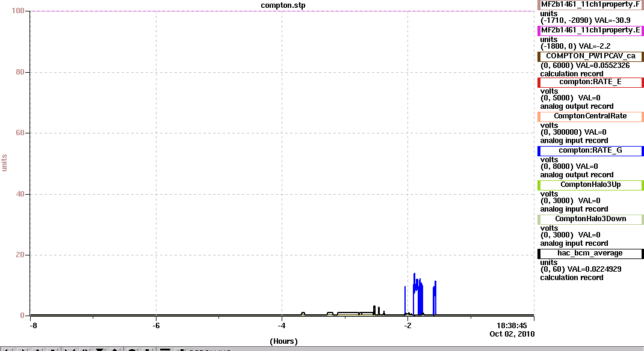The height and width of the screenshot is (351, 644).
Task: Click the (Hours) x-axis title
Action: click(283, 341)
